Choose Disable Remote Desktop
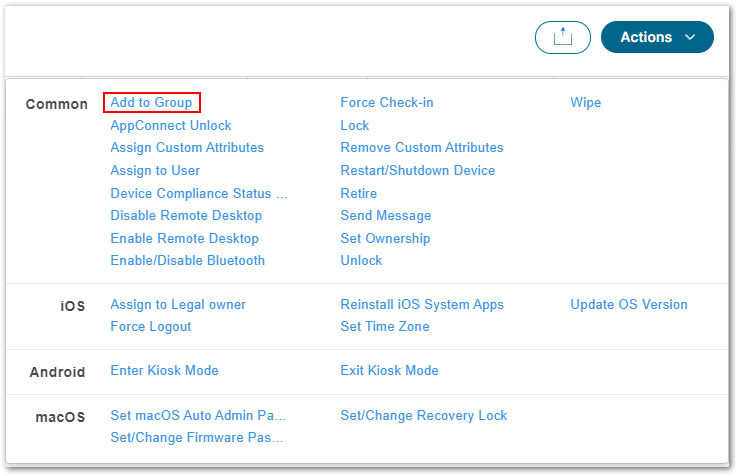 pyautogui.click(x=186, y=215)
